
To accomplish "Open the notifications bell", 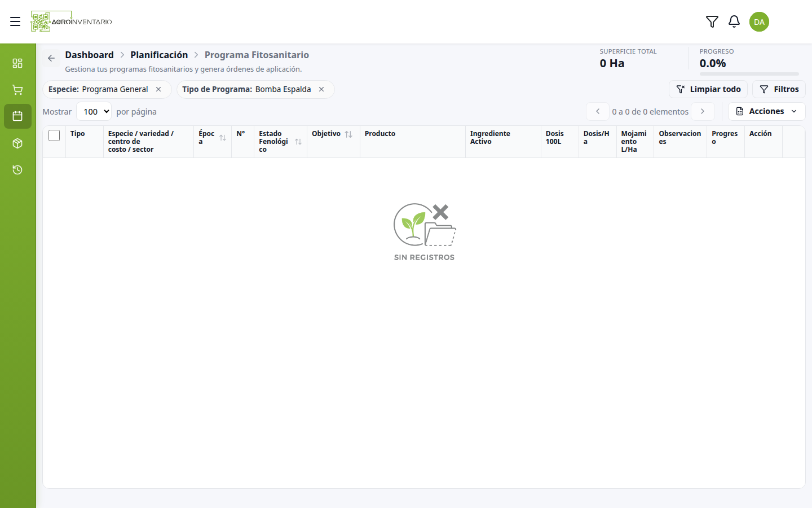I will tap(734, 21).
